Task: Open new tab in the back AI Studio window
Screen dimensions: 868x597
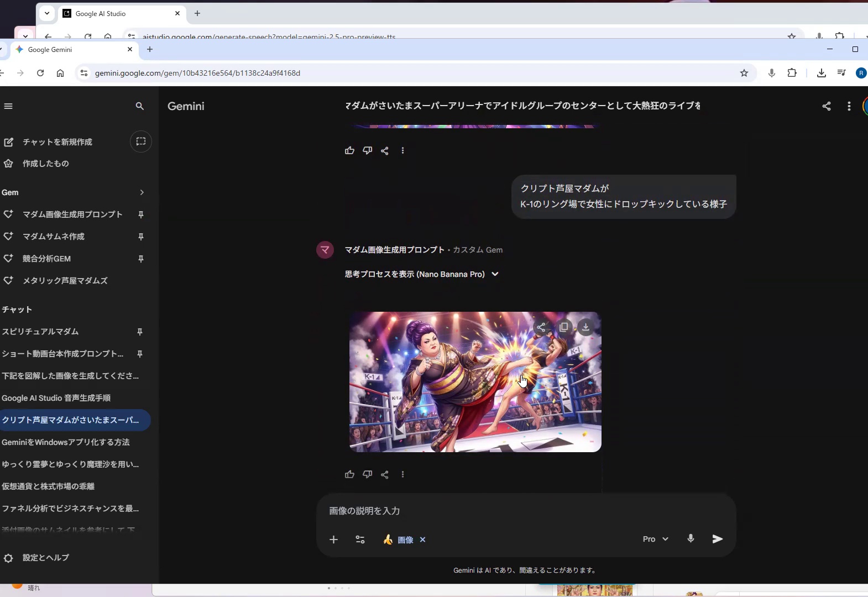Action: click(x=197, y=13)
